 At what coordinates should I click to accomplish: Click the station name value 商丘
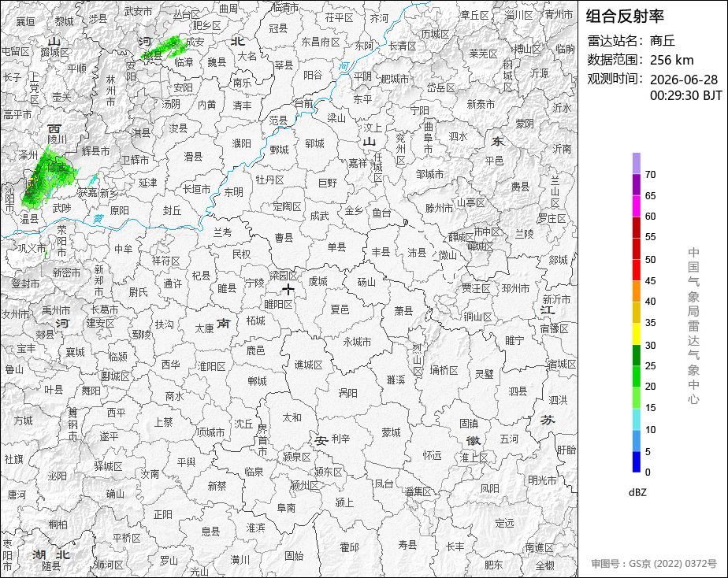pyautogui.click(x=662, y=41)
